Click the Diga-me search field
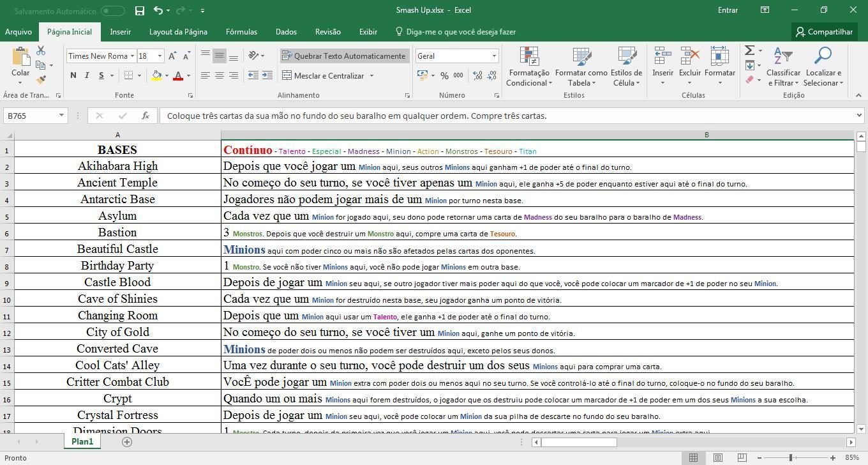 point(456,31)
